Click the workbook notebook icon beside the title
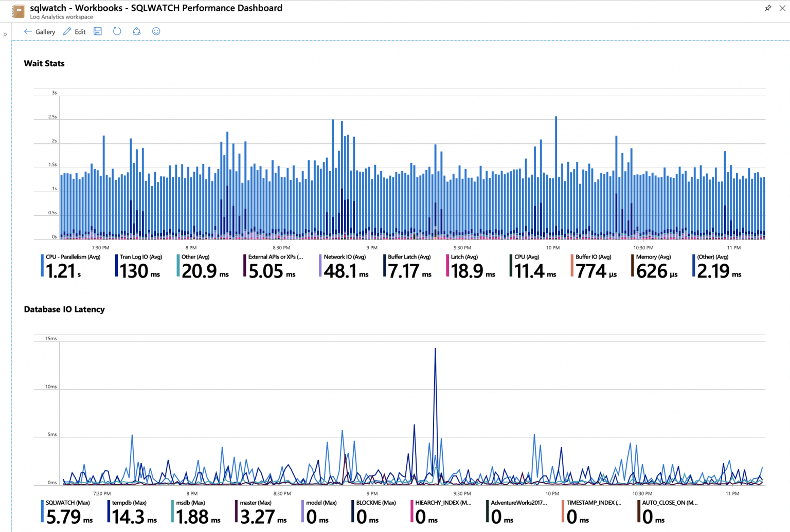Viewport: 790px width, 532px height. (x=19, y=11)
